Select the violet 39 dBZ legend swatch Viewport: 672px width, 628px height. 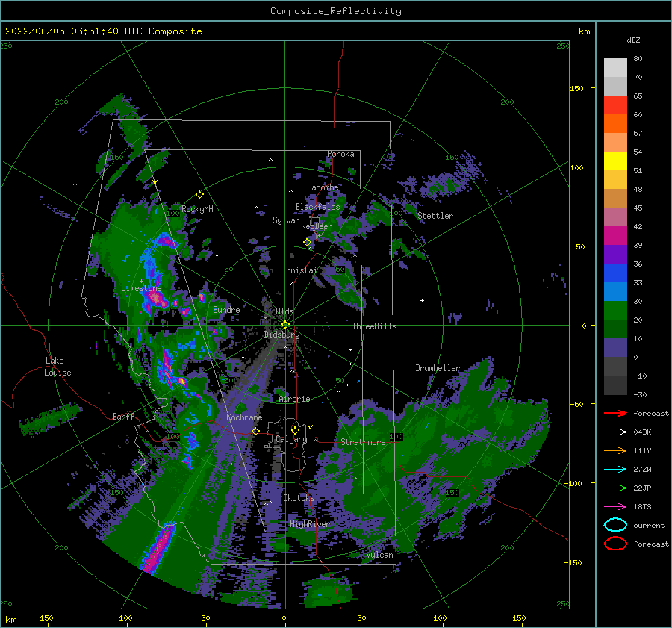coord(615,254)
